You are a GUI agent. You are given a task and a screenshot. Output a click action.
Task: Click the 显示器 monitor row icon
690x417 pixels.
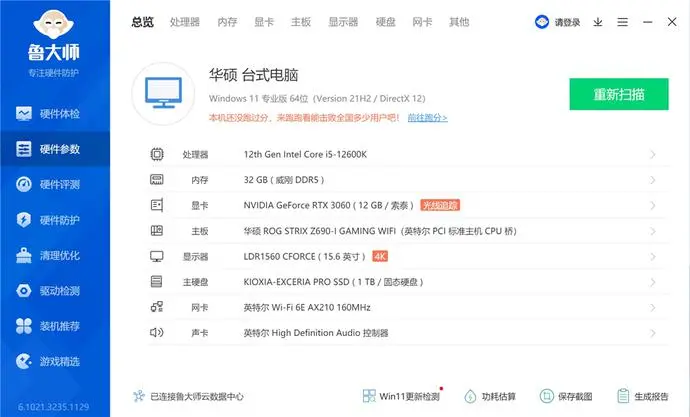(157, 256)
